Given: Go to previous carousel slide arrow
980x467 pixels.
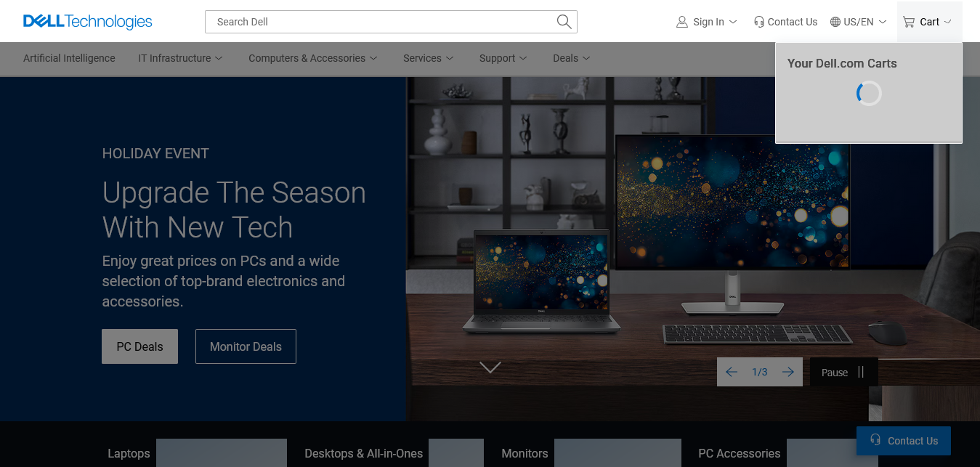Looking at the screenshot, I should (732, 372).
